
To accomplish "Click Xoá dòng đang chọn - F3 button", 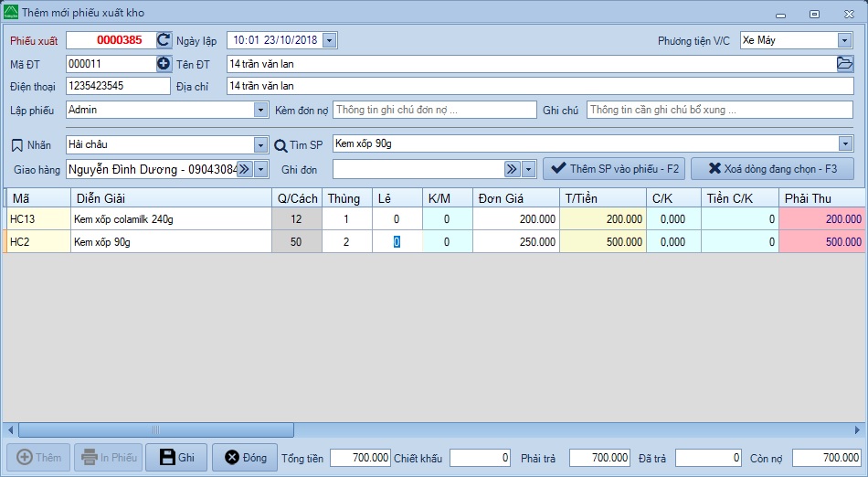I will pos(772,169).
